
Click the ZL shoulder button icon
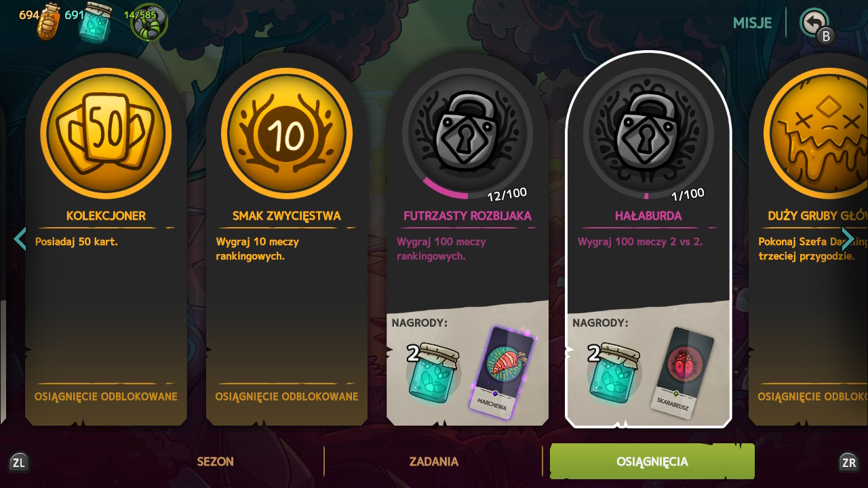(x=18, y=462)
